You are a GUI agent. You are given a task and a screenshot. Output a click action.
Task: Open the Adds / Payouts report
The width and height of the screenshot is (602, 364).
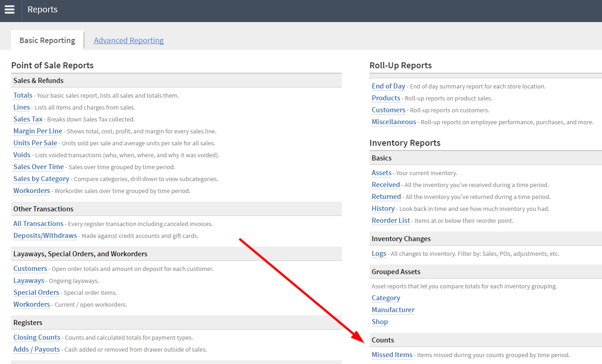37,349
